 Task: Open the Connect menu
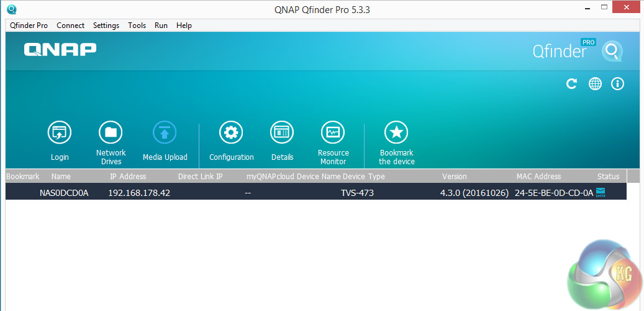tap(71, 26)
